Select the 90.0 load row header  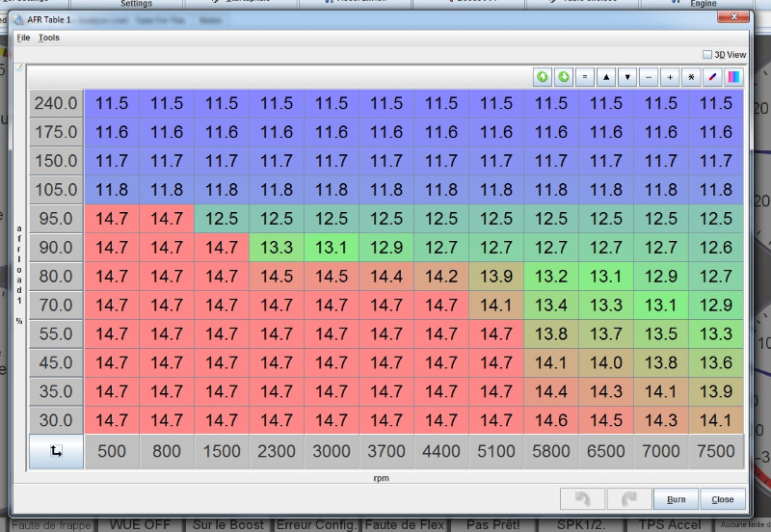click(56, 248)
